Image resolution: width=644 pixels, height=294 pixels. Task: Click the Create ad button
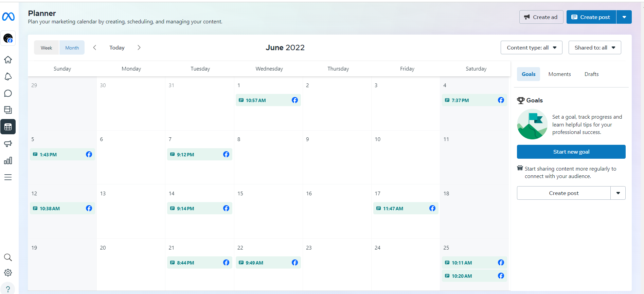[x=541, y=17]
